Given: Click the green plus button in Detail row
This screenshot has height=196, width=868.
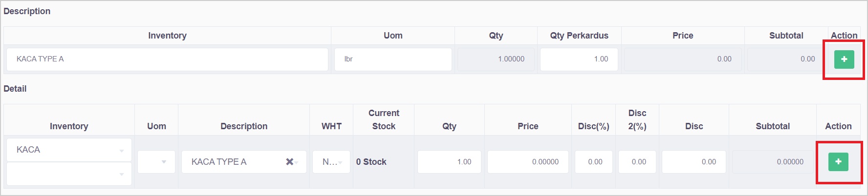Looking at the screenshot, I should pyautogui.click(x=838, y=162).
